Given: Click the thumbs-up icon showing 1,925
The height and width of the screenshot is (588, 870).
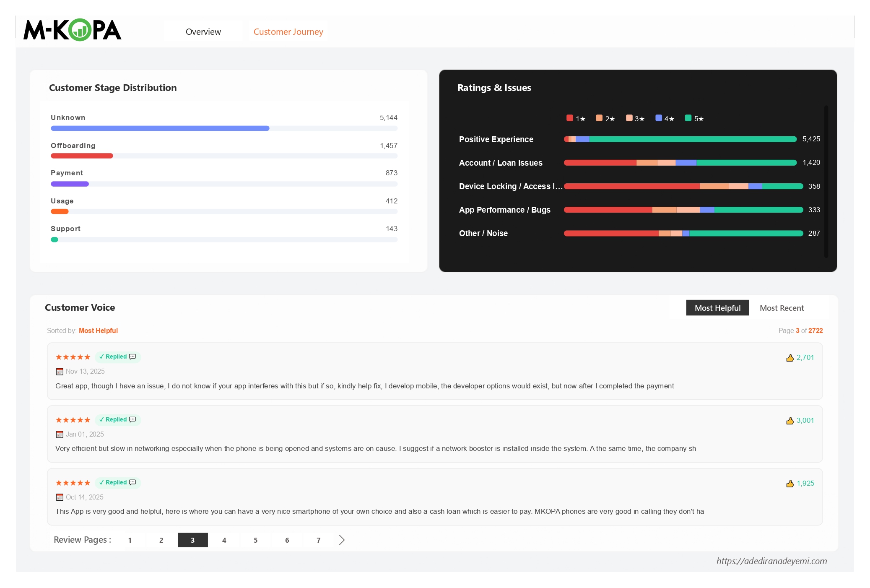Looking at the screenshot, I should tap(790, 483).
